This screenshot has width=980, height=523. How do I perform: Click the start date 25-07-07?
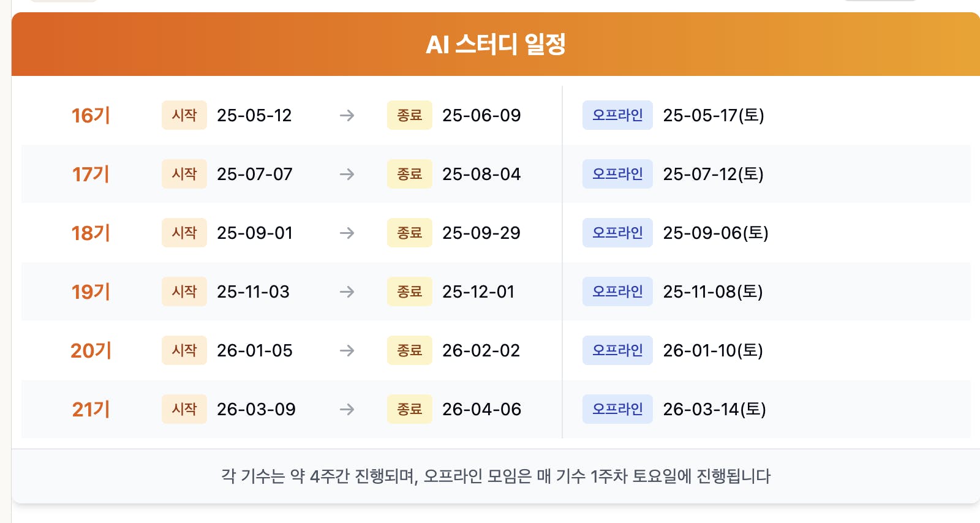point(255,174)
